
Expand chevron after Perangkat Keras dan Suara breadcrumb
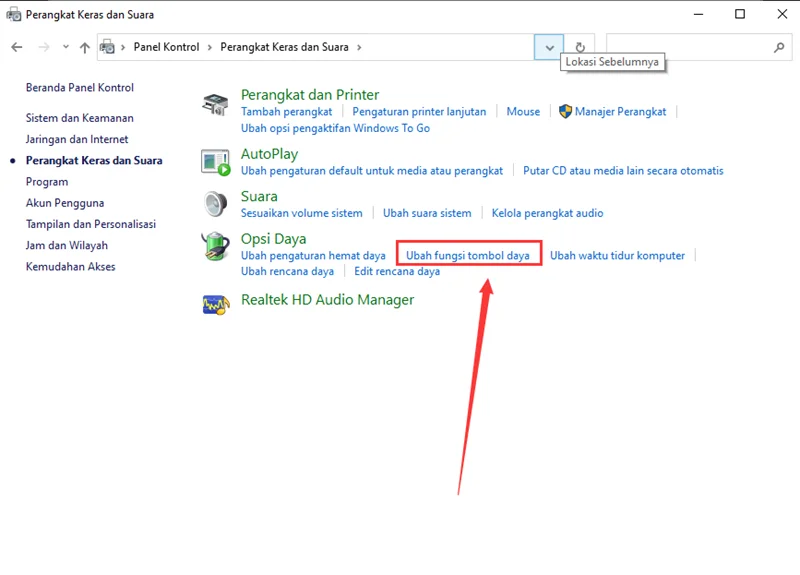359,47
